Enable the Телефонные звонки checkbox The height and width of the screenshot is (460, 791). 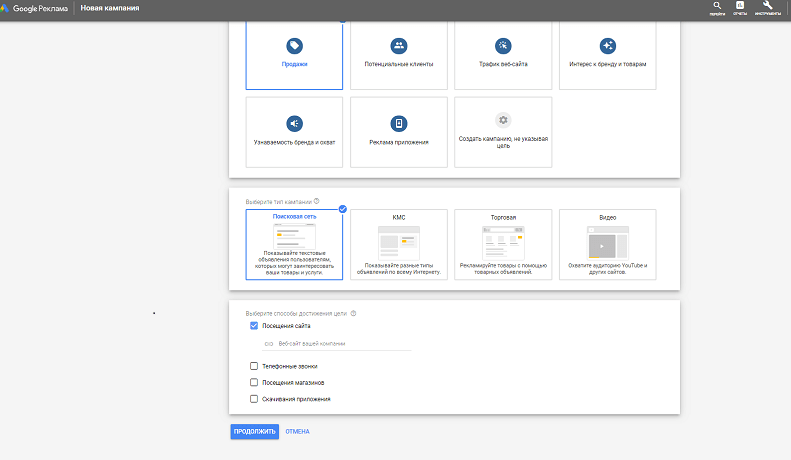click(x=254, y=366)
